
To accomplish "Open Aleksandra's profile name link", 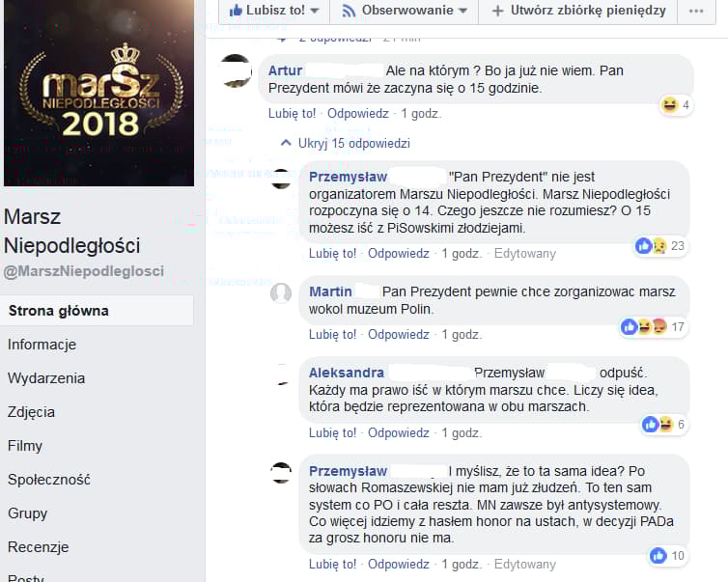I will coord(347,373).
